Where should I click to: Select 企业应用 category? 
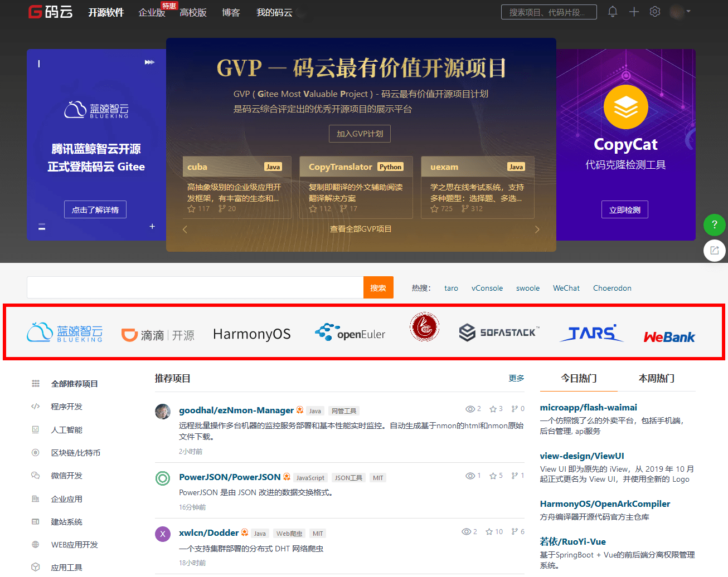66,499
